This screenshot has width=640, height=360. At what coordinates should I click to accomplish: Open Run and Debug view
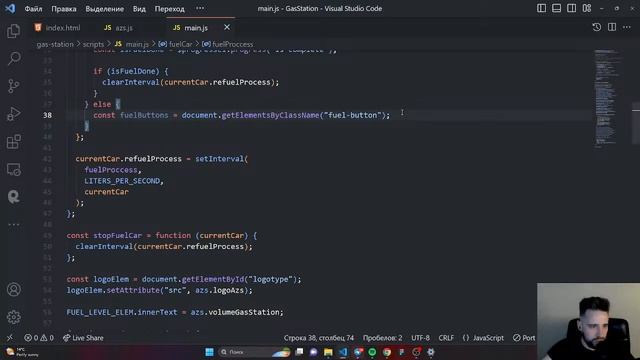pyautogui.click(x=13, y=114)
